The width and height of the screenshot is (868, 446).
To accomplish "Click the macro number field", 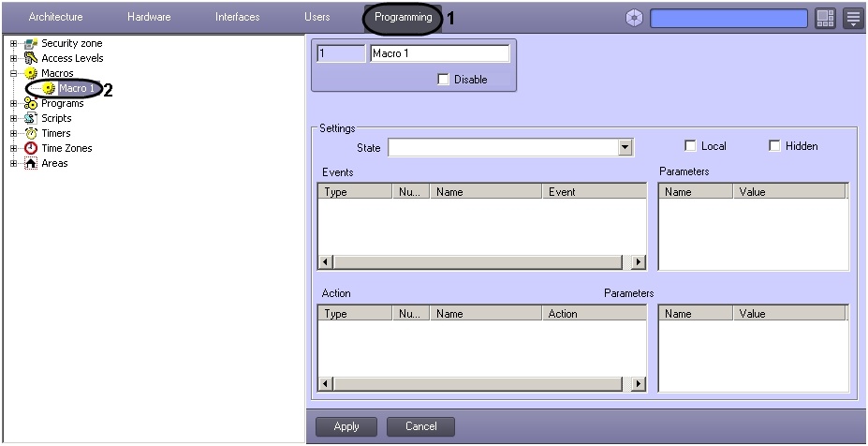I will click(341, 53).
